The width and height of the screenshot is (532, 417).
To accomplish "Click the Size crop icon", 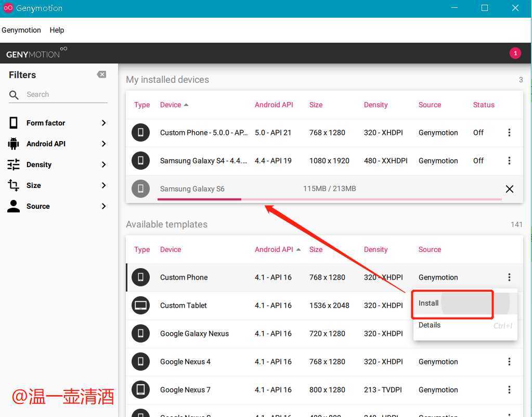I will [x=14, y=185].
